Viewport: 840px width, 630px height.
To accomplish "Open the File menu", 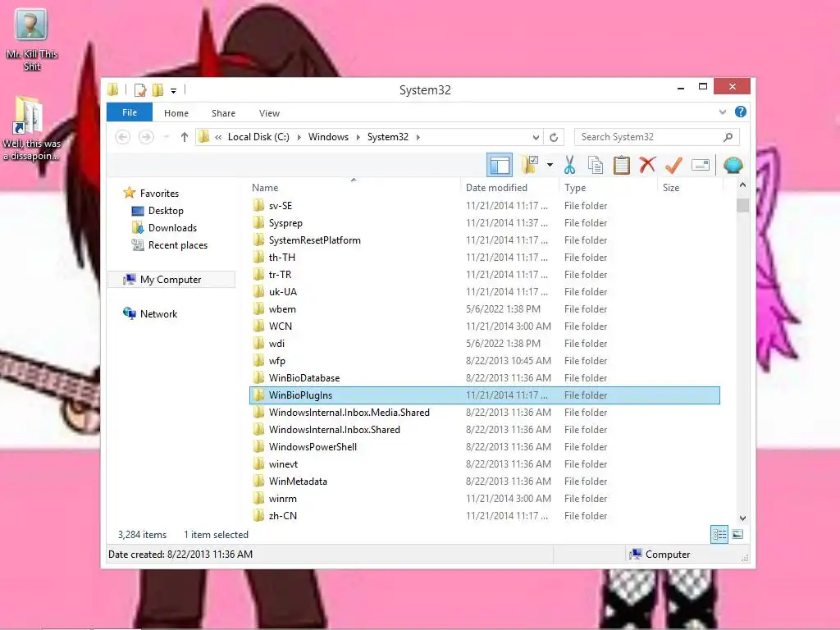I will click(x=130, y=112).
